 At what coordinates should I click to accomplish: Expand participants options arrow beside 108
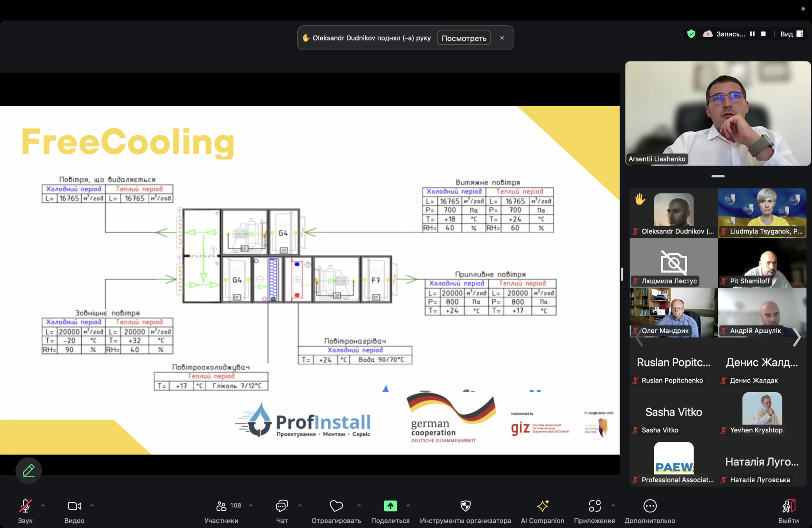click(251, 505)
